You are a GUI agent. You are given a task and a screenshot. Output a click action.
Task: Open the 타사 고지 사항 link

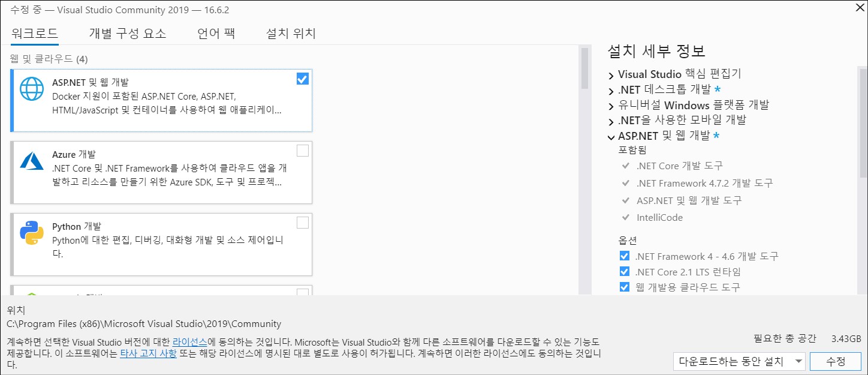click(x=148, y=353)
